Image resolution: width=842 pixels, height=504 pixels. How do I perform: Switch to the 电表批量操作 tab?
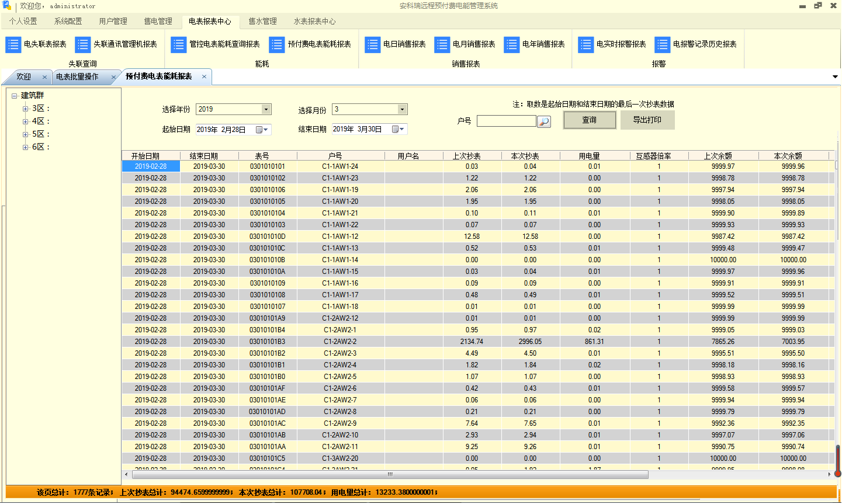pyautogui.click(x=77, y=77)
